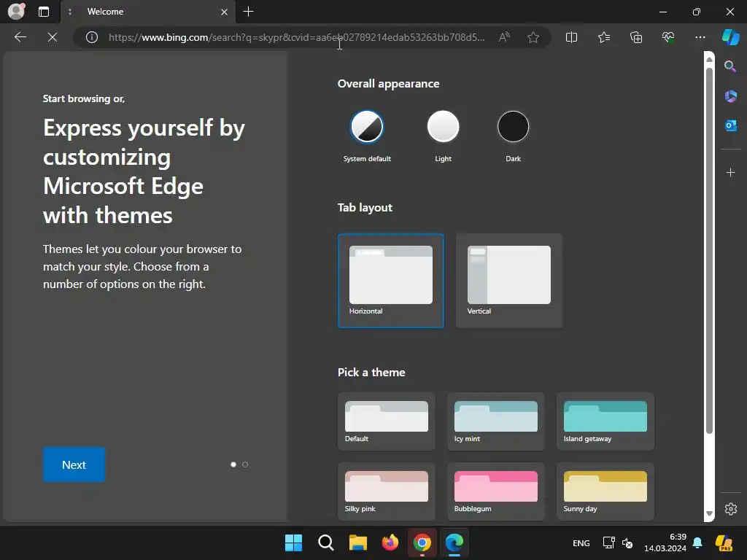Open the muted volume tray icon

point(627,542)
